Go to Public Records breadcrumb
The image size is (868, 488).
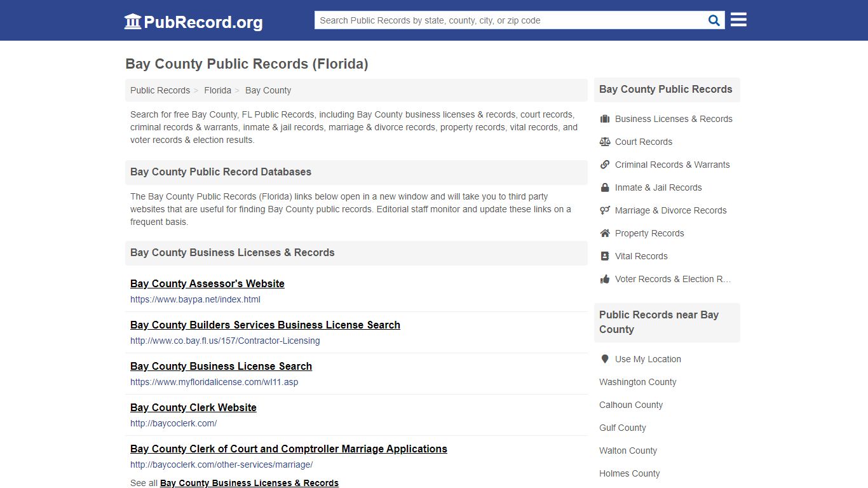pos(160,90)
